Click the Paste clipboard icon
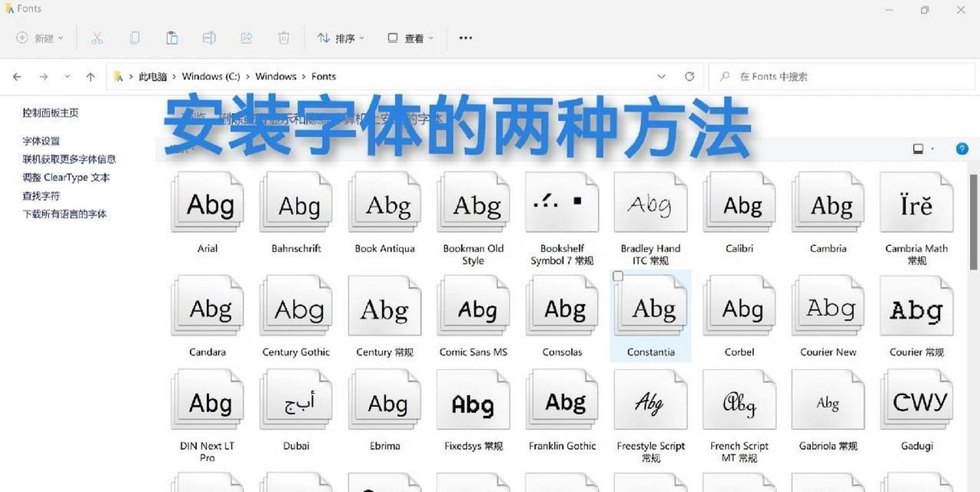The image size is (980, 492). click(x=172, y=38)
